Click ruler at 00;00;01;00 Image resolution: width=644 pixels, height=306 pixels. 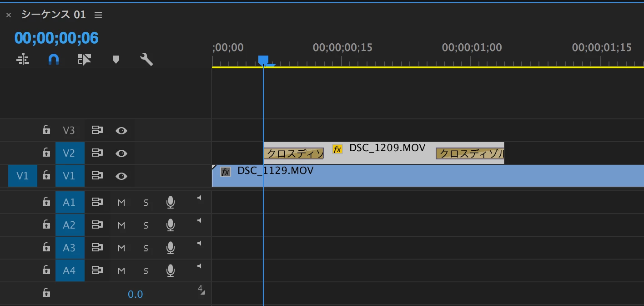point(472,47)
